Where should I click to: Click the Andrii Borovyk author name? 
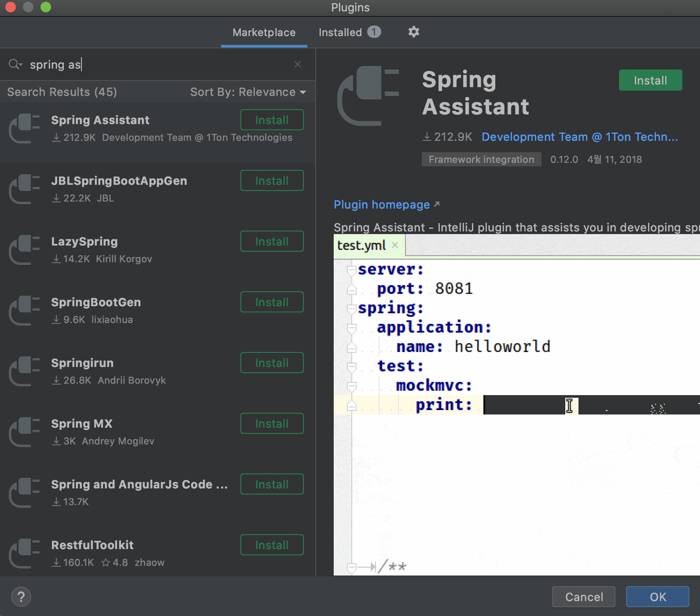[x=132, y=380]
